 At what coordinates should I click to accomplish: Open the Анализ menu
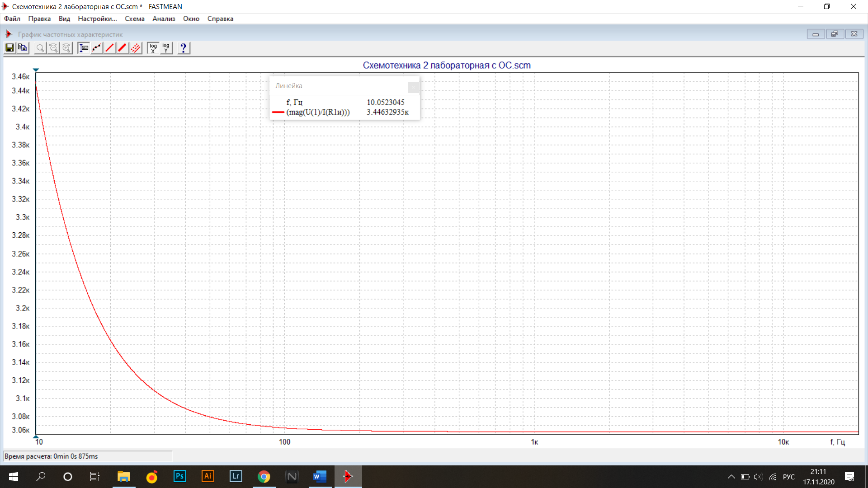point(164,19)
